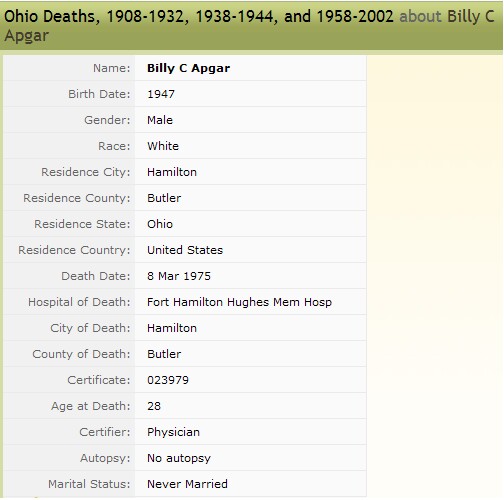Viewport: 504px width, 500px height.
Task: Click the Race value White
Action: coord(163,146)
